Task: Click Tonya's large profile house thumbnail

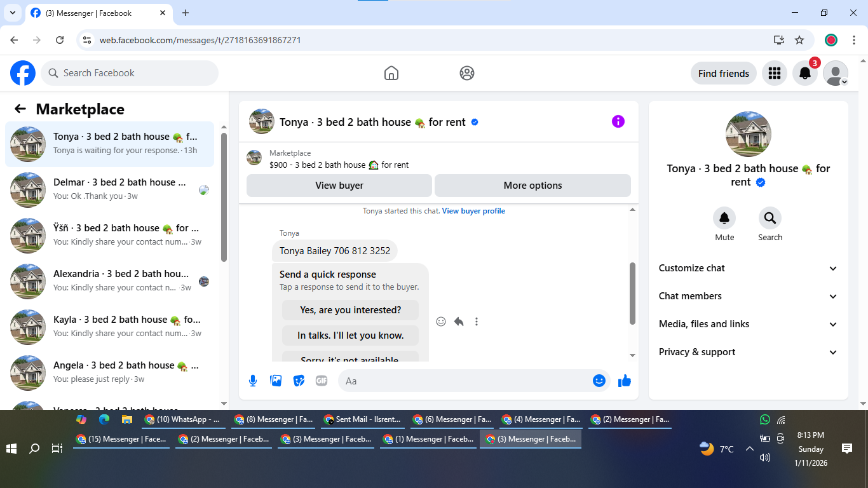Action: tap(749, 134)
